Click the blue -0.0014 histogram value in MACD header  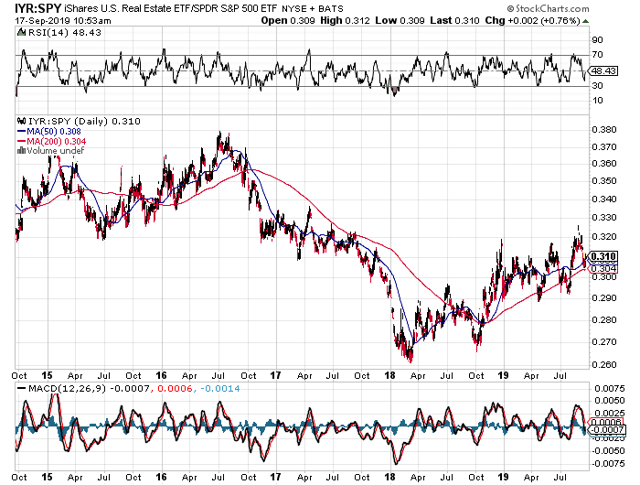220,389
